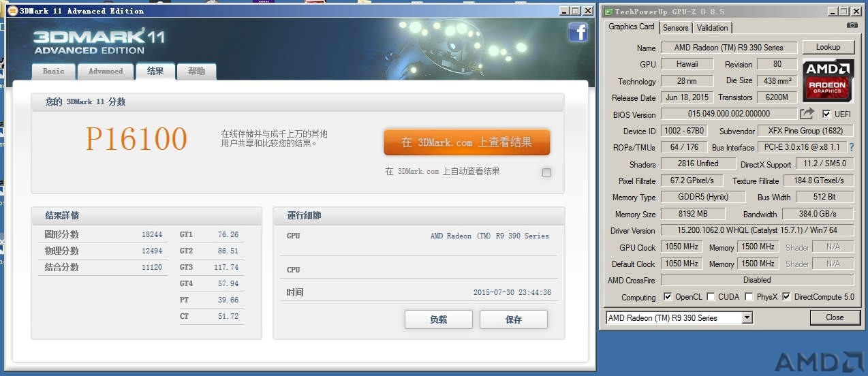Click the AMD CrossFire Disabled field
The image size is (868, 376).
(757, 280)
